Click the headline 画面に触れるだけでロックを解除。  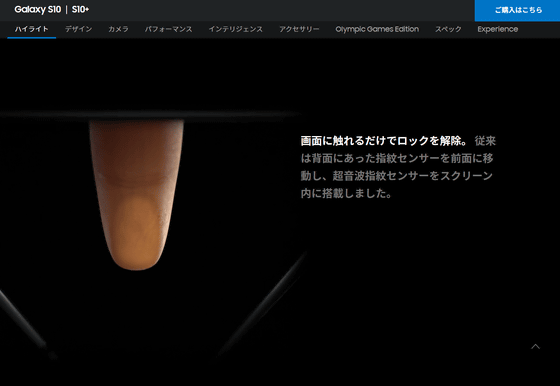pyautogui.click(x=384, y=141)
